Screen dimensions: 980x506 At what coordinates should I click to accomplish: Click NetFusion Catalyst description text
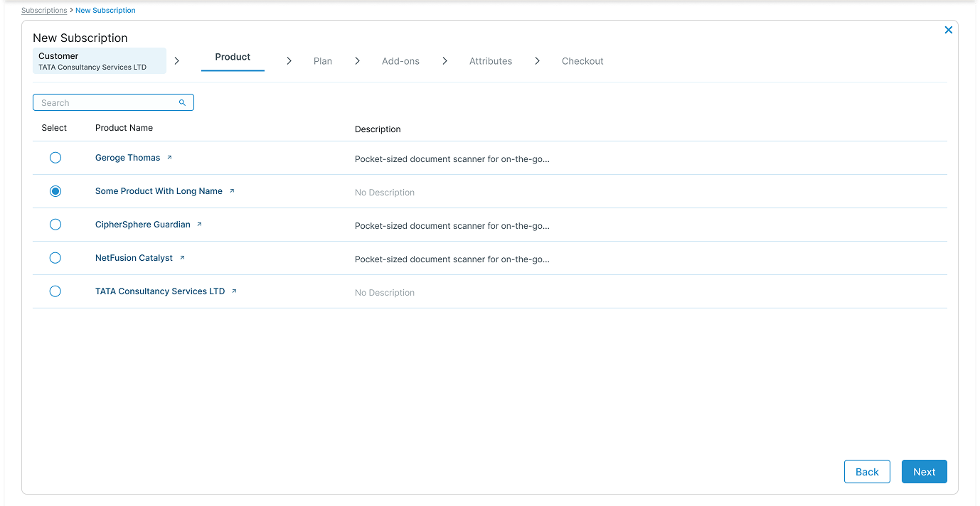point(452,259)
